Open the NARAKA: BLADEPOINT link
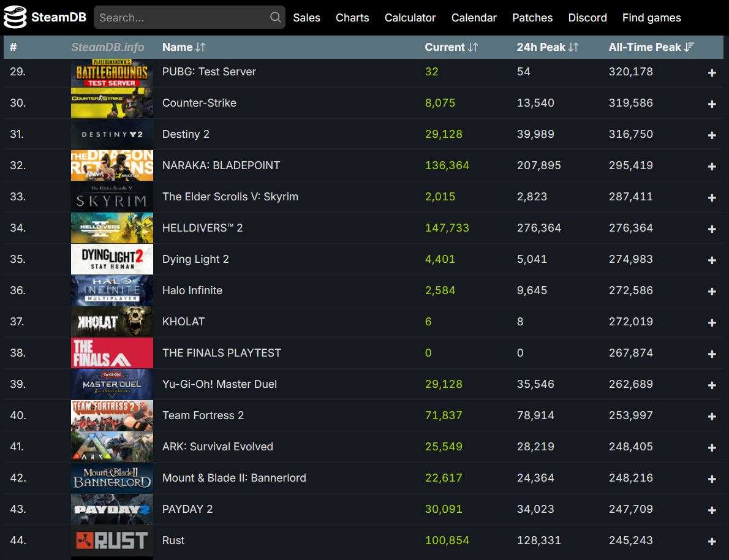 pyautogui.click(x=221, y=165)
